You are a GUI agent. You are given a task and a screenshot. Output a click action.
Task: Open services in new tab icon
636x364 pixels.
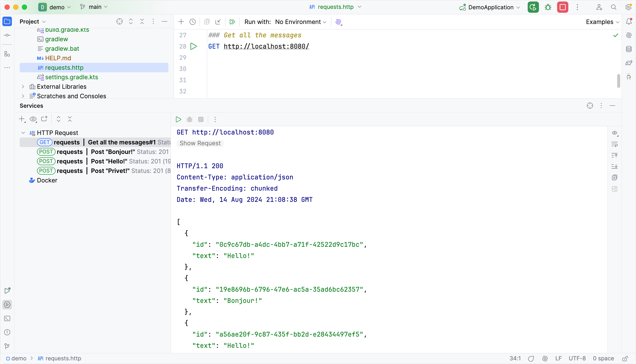pos(45,119)
